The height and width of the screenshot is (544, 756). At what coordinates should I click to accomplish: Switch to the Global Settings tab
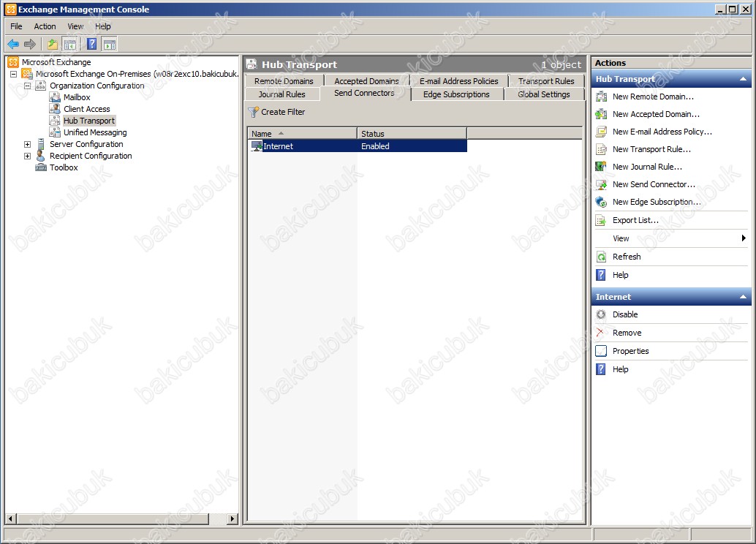coord(544,94)
